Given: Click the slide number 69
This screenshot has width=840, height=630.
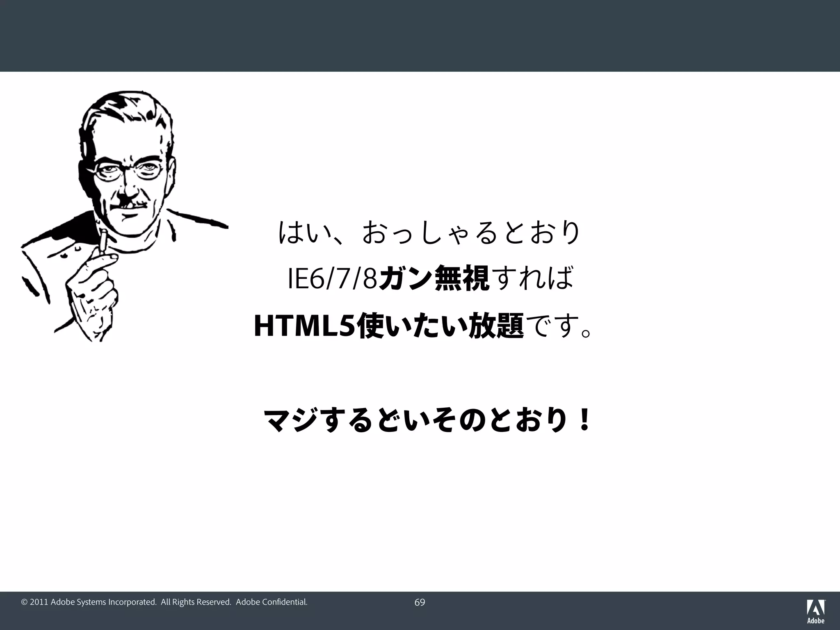Looking at the screenshot, I should [x=420, y=603].
